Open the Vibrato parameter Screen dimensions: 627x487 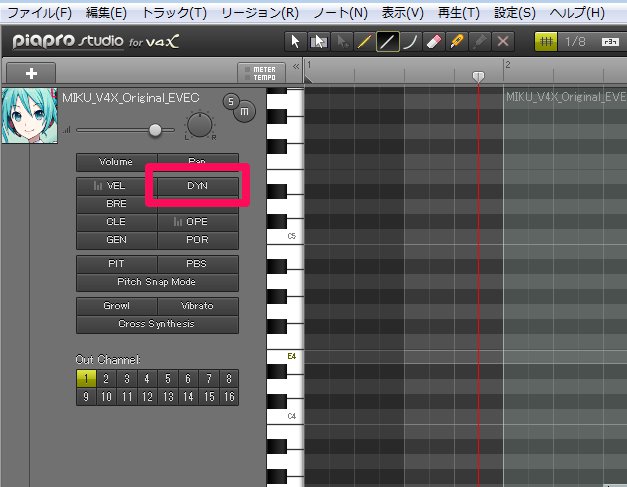198,306
